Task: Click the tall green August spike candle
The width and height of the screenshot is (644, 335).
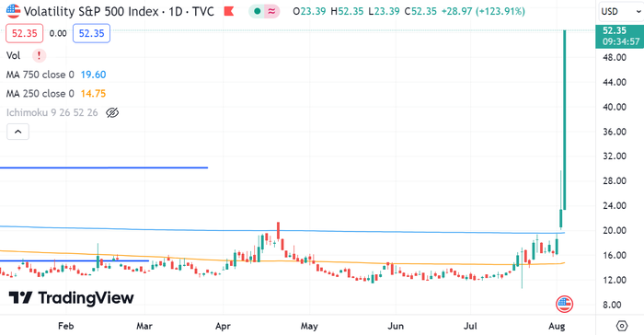Action: point(565,120)
